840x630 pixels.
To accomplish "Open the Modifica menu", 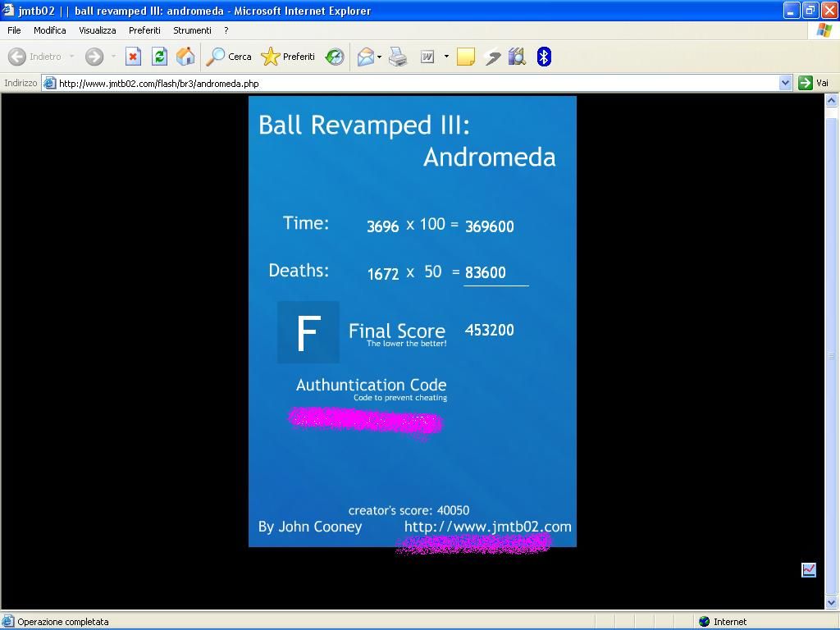I will [x=50, y=30].
